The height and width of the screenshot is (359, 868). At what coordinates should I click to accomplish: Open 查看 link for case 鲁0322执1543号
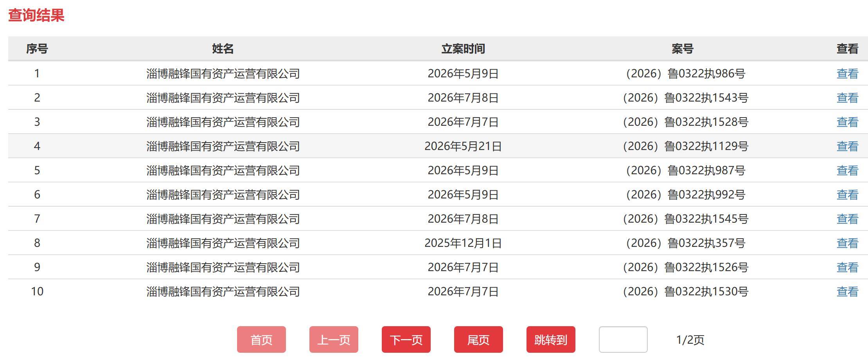coord(847,98)
